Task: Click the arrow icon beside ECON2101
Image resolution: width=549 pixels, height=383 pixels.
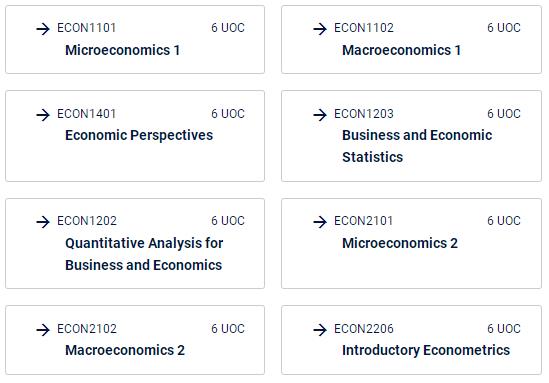Action: pos(320,222)
